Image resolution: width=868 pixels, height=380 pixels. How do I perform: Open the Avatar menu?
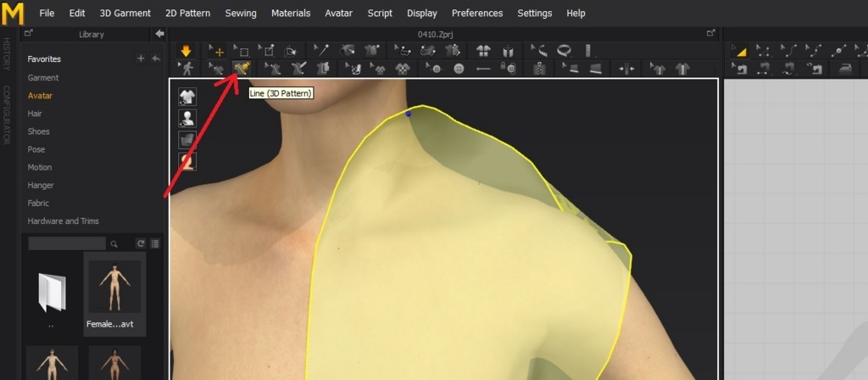pyautogui.click(x=339, y=13)
